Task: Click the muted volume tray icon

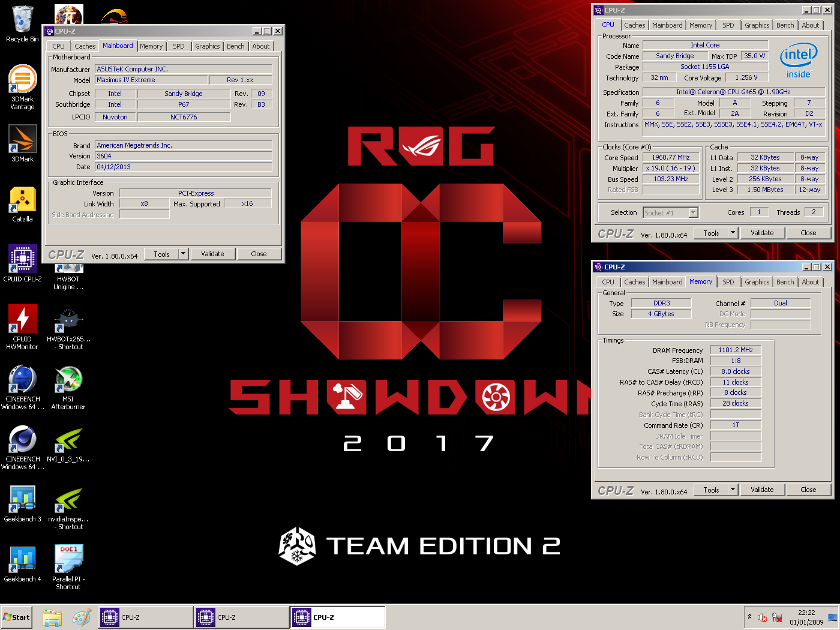Action: [763, 617]
